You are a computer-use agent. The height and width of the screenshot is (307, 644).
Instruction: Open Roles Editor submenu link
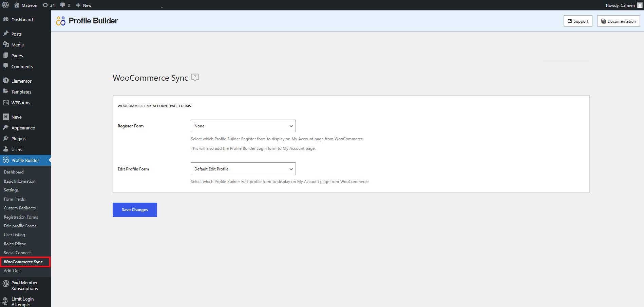coord(15,244)
